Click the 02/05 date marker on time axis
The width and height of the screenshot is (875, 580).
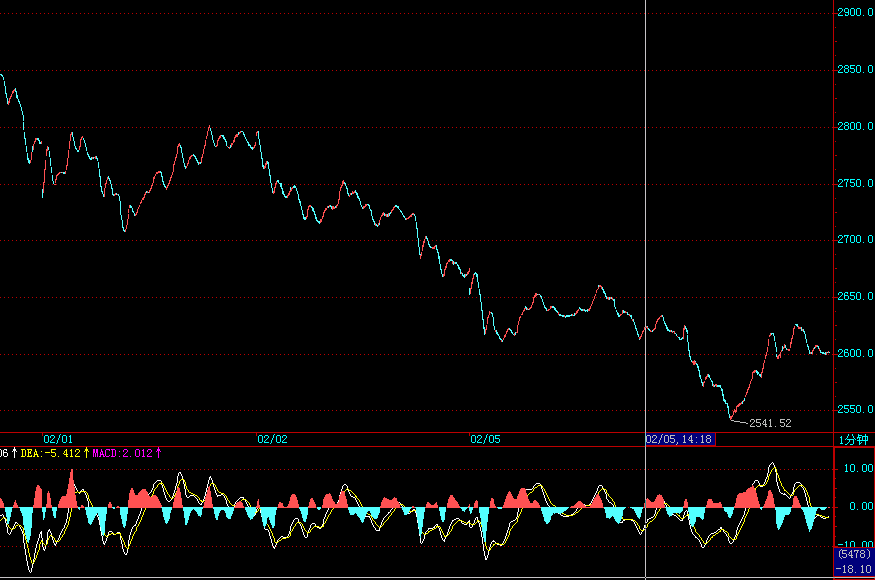point(485,439)
